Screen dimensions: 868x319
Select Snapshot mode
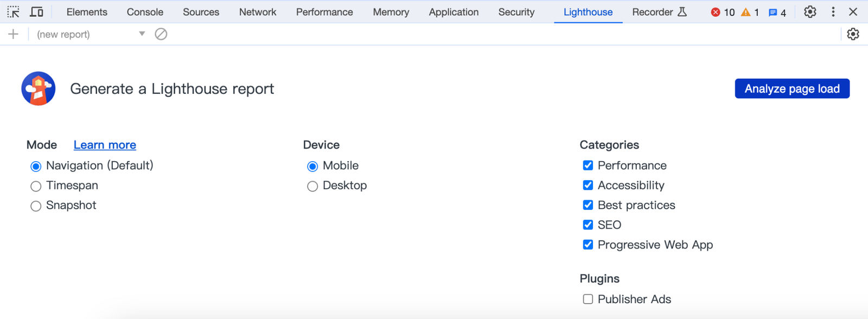click(x=36, y=206)
